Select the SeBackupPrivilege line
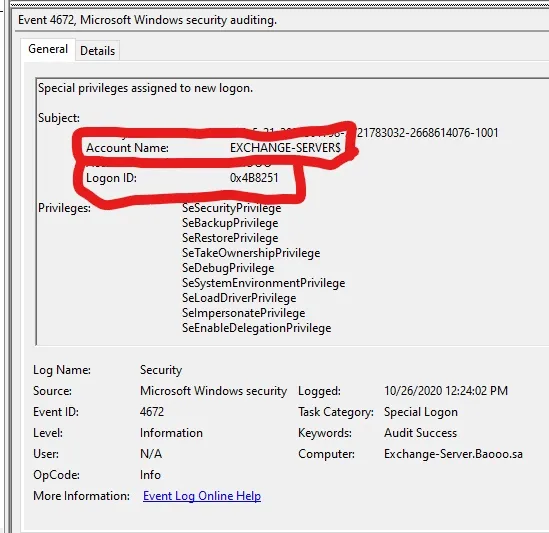The height and width of the screenshot is (533, 549). pyautogui.click(x=230, y=223)
